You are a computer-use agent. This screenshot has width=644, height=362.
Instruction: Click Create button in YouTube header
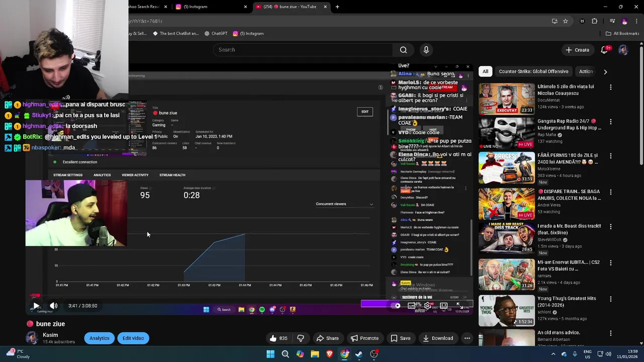(x=577, y=50)
